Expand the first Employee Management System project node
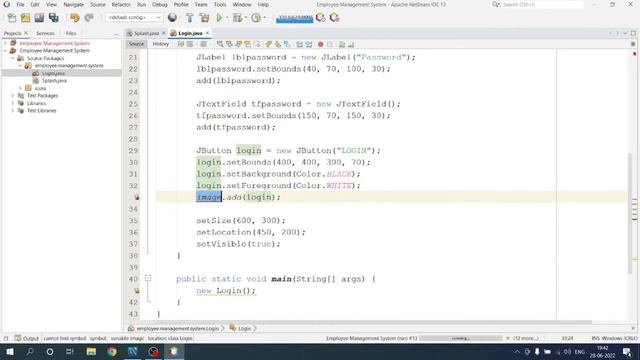This screenshot has width=640, height=360. coord(5,43)
